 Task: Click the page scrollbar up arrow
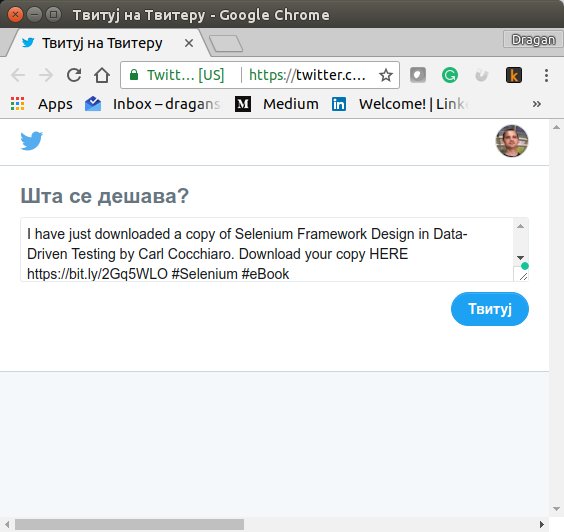tap(556, 127)
